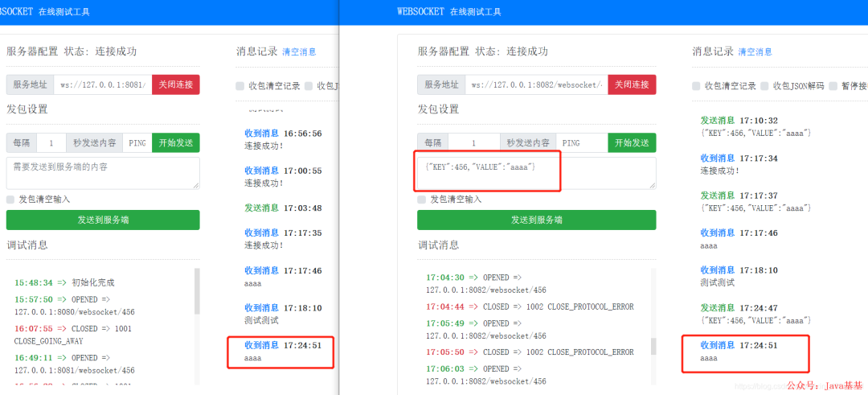Click interval seconds field in right window
The width and height of the screenshot is (868, 395).
[x=474, y=143]
